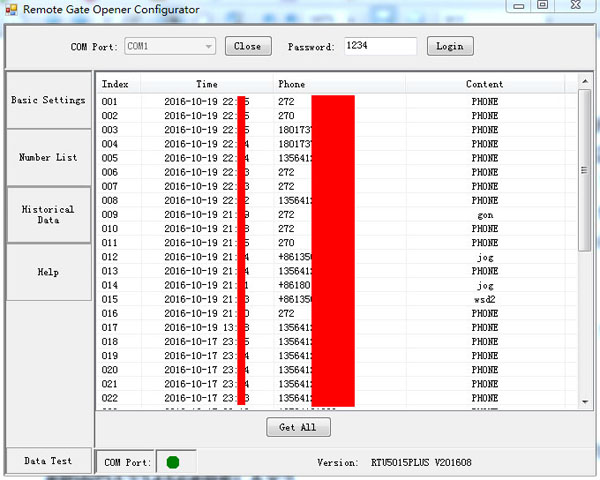Sort by the Time column header
The image size is (600, 480).
(207, 84)
